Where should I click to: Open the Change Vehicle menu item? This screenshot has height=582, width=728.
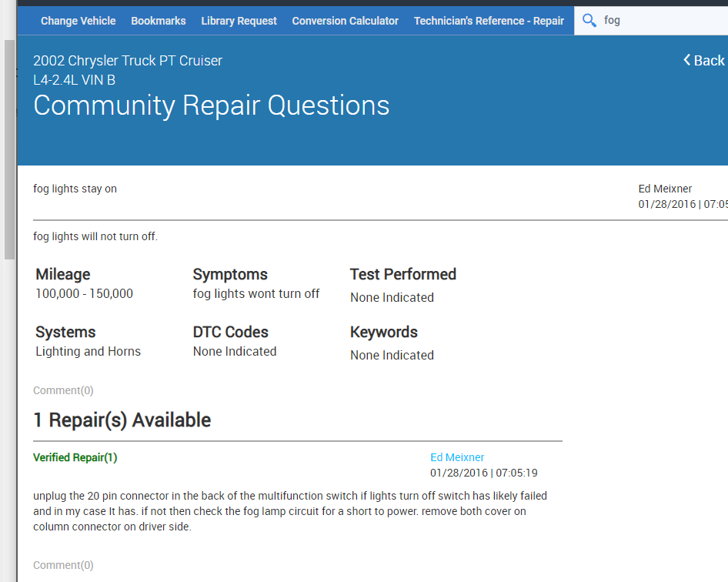(x=78, y=21)
